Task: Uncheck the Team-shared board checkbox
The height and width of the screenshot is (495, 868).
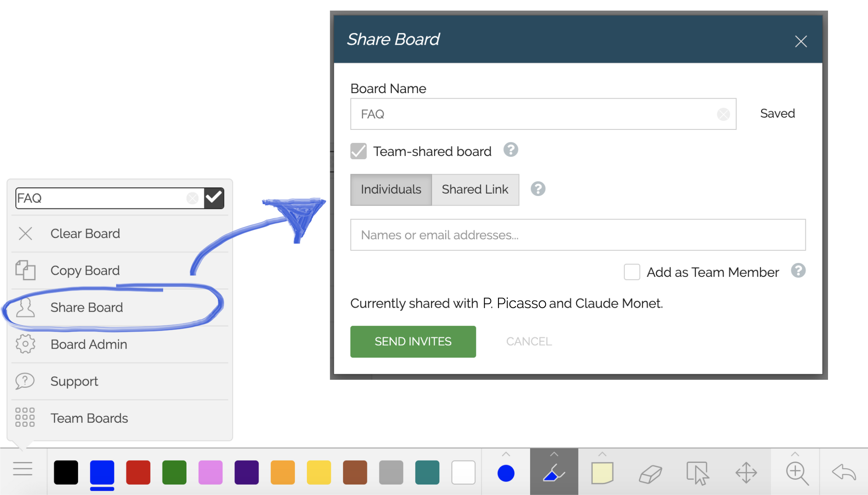Action: pos(358,151)
